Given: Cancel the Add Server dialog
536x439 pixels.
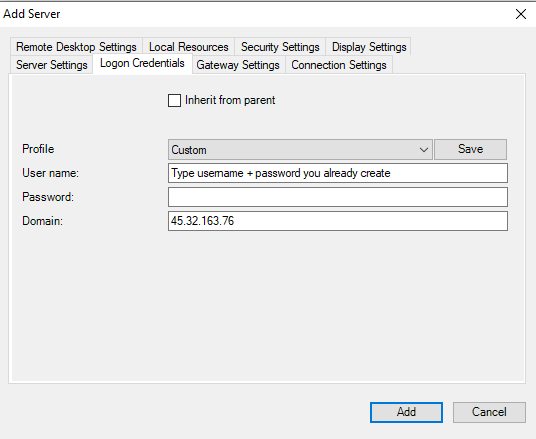Looking at the screenshot, I should (x=489, y=412).
